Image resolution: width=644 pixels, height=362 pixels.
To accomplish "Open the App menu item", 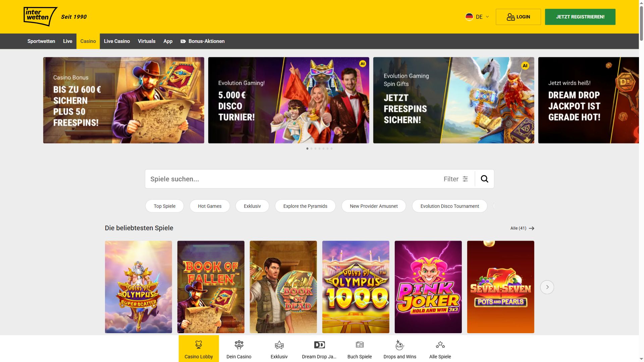I will click(x=168, y=41).
